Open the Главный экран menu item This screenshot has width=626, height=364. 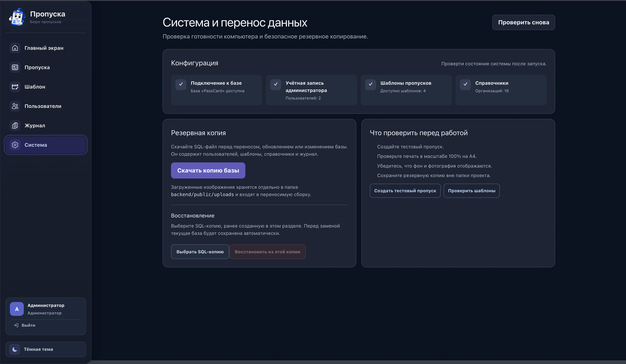(46, 48)
